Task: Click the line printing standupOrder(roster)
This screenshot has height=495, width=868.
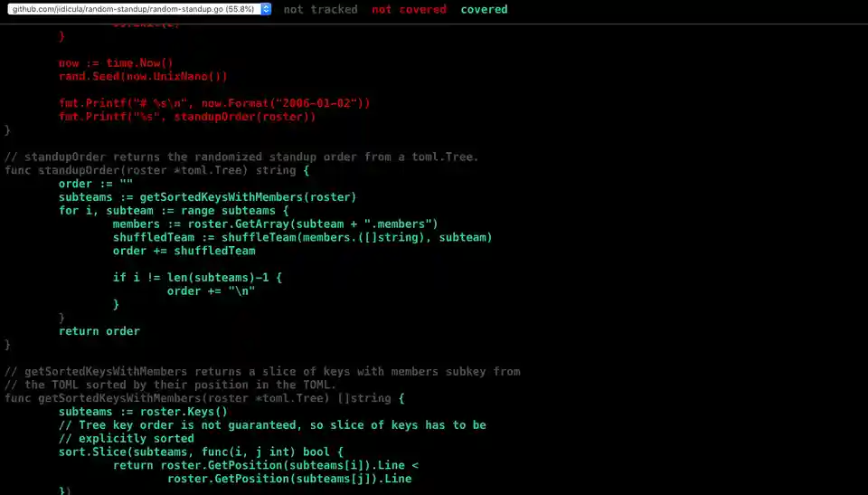Action: [x=187, y=117]
